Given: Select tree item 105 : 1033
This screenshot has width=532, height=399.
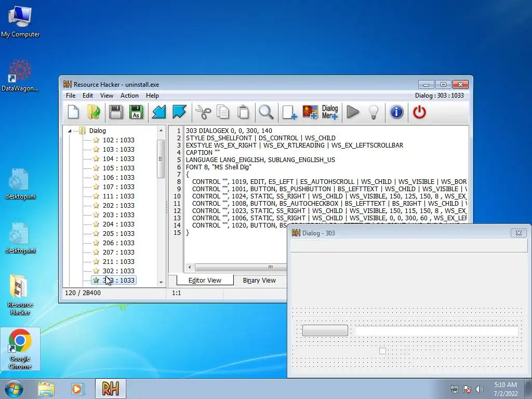Looking at the screenshot, I should coord(118,168).
